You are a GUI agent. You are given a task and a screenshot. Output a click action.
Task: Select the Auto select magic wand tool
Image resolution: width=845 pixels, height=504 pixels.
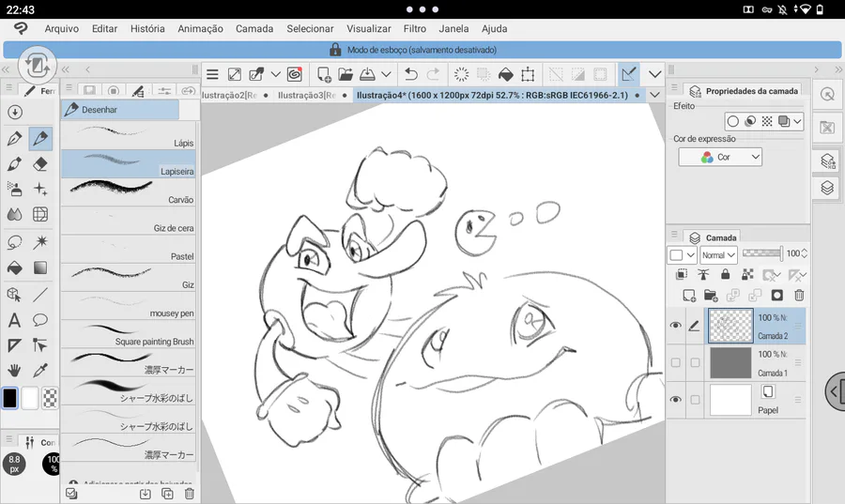(40, 243)
